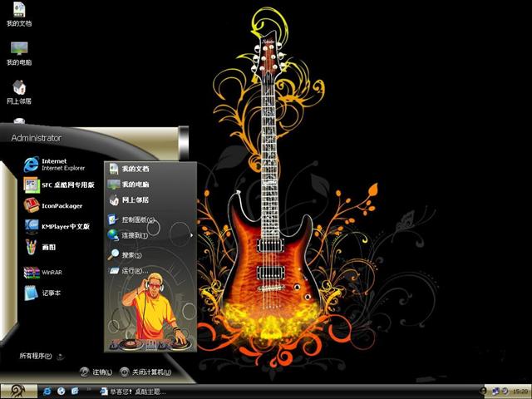The width and height of the screenshot is (532, 399).
Task: Click the globe quick launch icon
Action: pyautogui.click(x=61, y=392)
